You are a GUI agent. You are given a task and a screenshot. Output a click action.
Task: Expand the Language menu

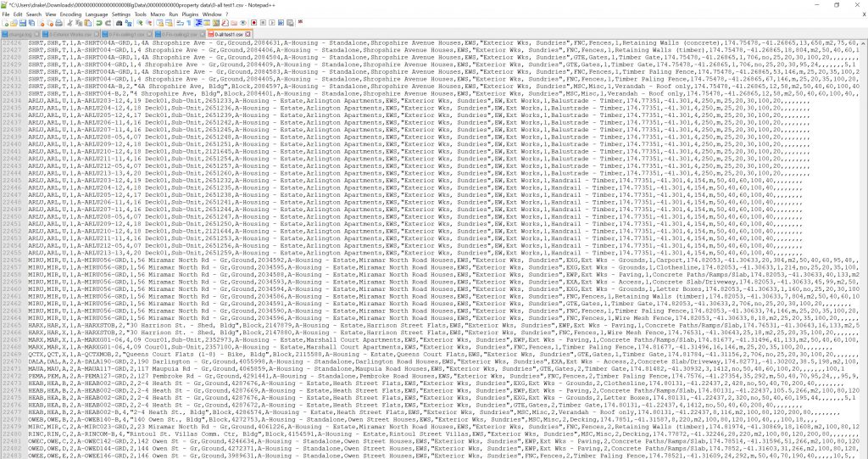click(x=97, y=14)
